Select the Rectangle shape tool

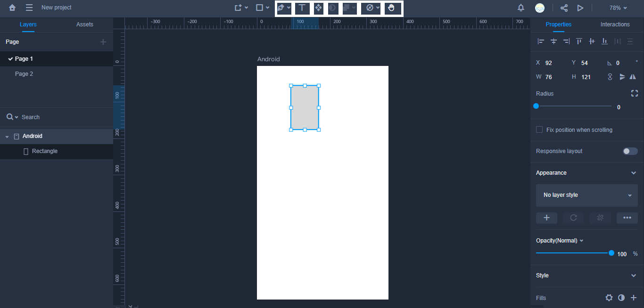[259, 8]
